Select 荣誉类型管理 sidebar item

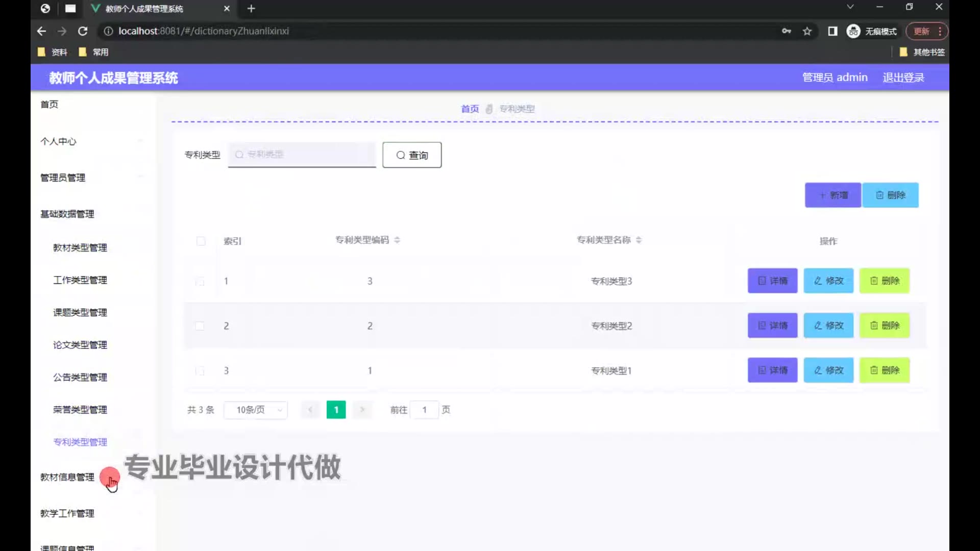(x=80, y=410)
